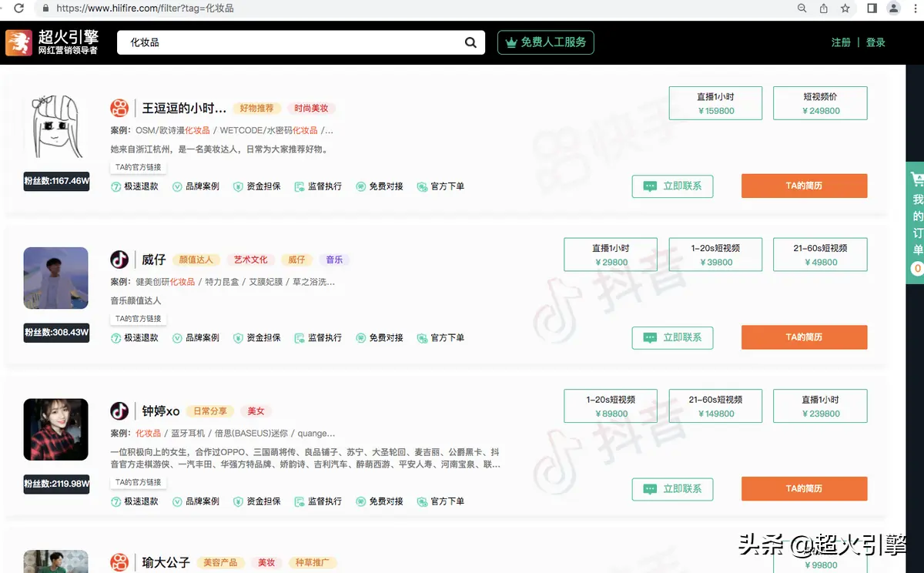Click TA的官方链接 under 威仔

139,319
